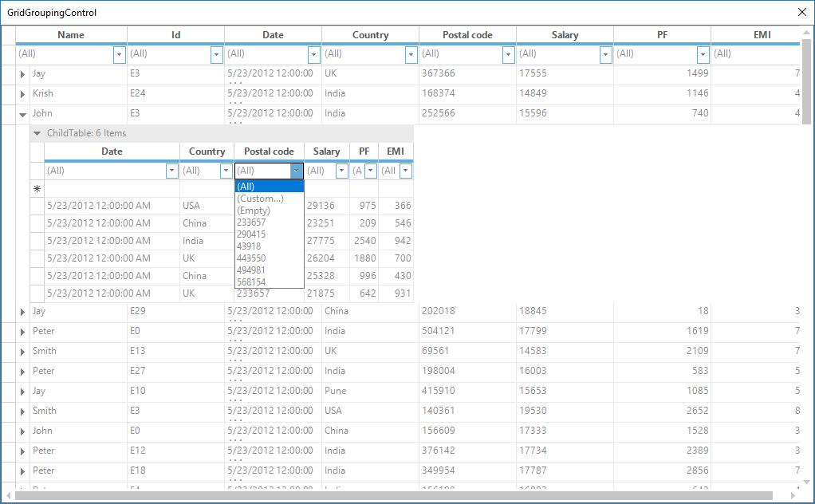
Task: Open the Salary filter dropdown in main grid
Action: (606, 54)
